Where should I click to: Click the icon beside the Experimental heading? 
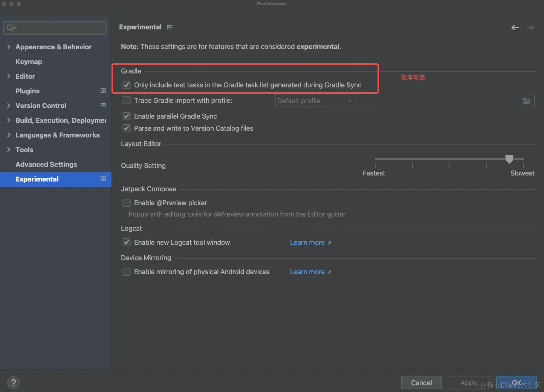(x=170, y=27)
